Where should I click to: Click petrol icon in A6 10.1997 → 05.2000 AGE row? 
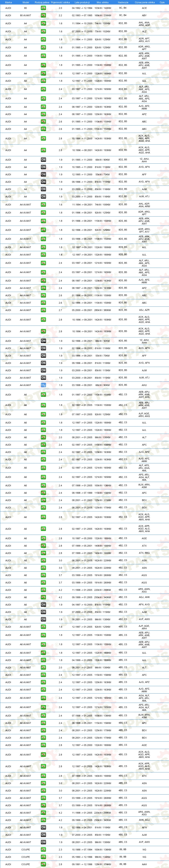(43, 538)
